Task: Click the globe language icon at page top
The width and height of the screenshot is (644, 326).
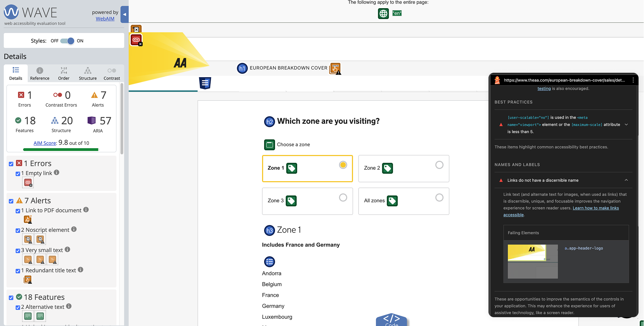Action: [383, 14]
